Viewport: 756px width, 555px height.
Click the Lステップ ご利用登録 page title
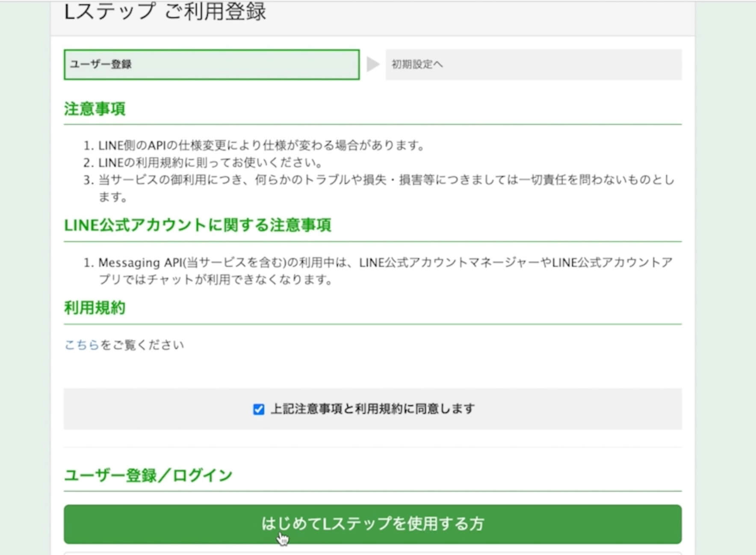click(165, 12)
